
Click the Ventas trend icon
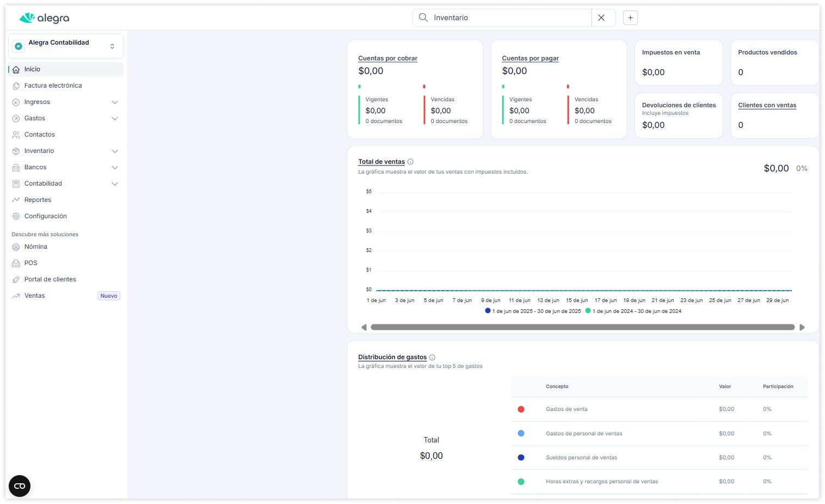click(x=16, y=296)
